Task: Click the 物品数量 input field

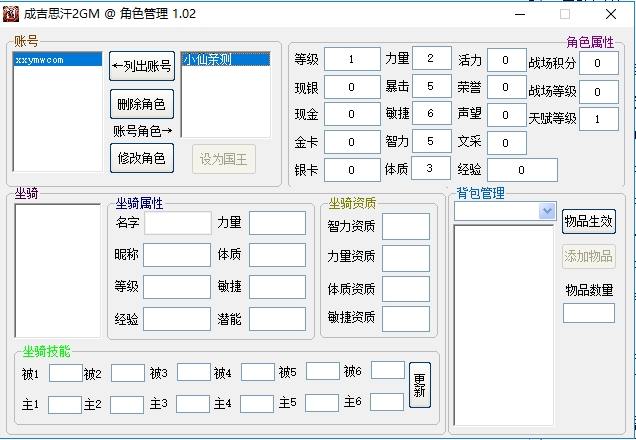Action: [x=589, y=313]
